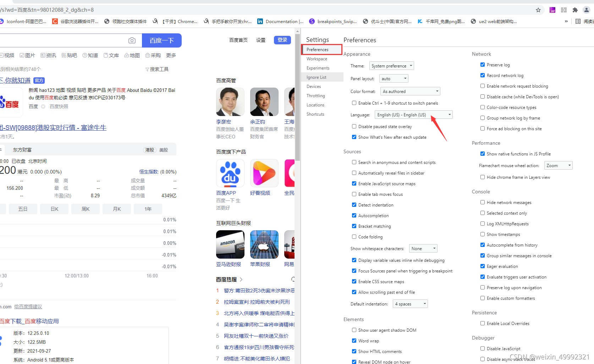Screen dimensions: 594x364
Task: Expand the 搜索工具 filter
Action: tap(157, 69)
